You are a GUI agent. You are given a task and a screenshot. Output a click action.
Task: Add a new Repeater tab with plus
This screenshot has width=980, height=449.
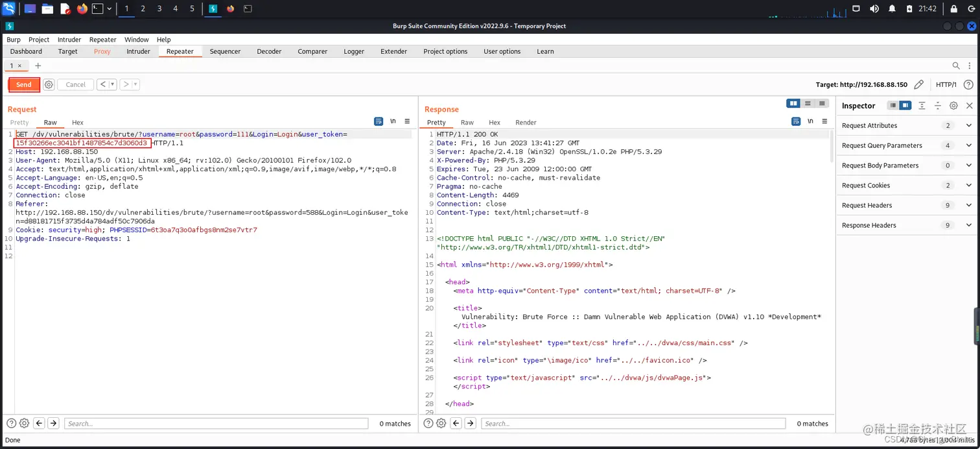(38, 66)
